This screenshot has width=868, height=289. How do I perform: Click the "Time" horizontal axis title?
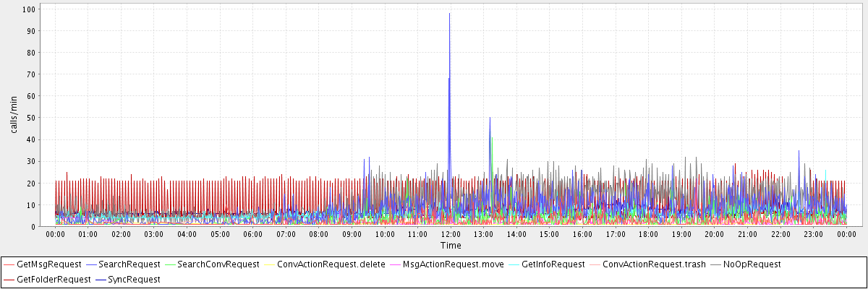[x=450, y=246]
